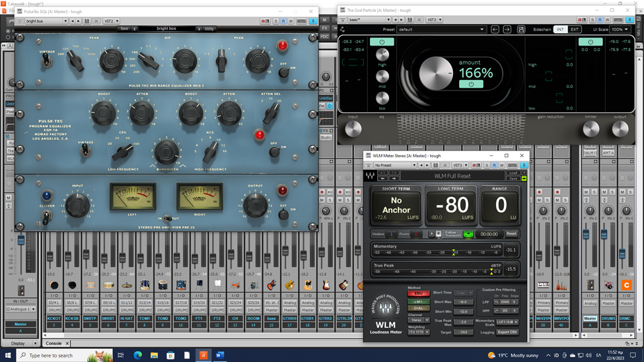Pin the PulseTec EQs window
644x362 pixels.
point(313,21)
